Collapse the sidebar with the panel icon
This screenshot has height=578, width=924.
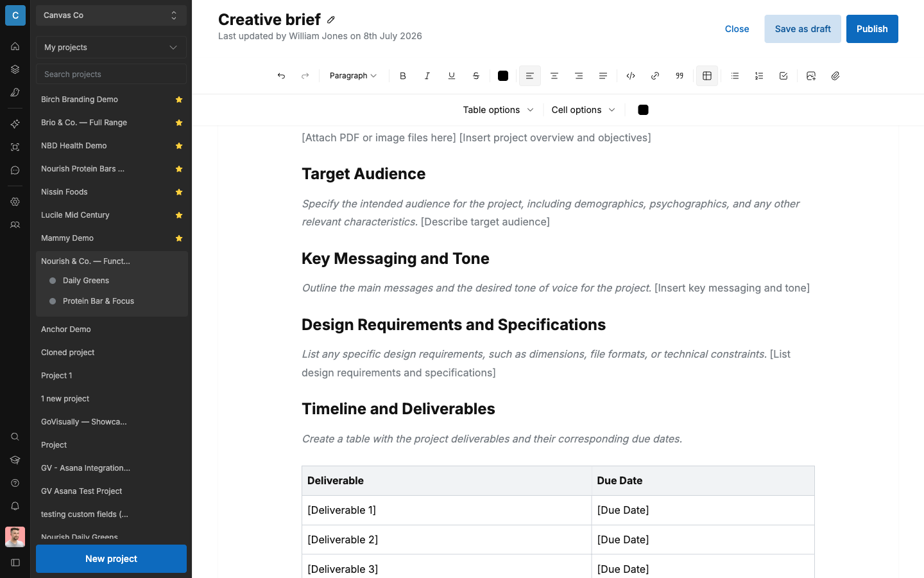[x=15, y=563]
